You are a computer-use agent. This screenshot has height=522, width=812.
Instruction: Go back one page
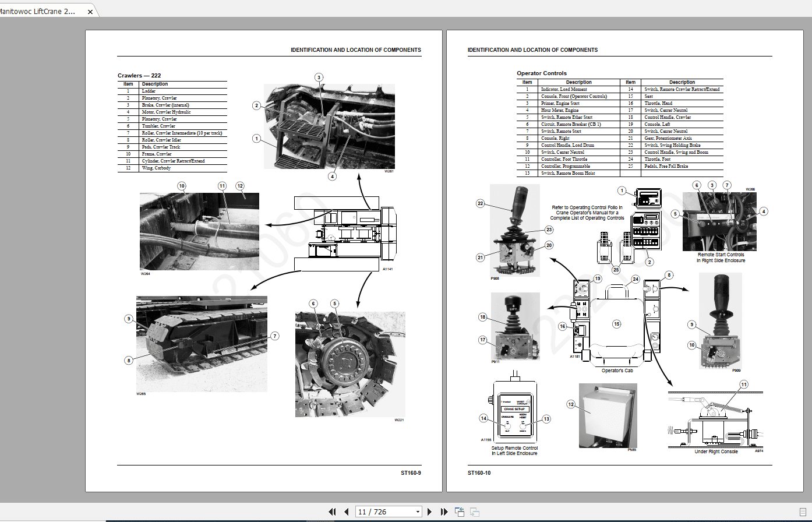click(347, 511)
